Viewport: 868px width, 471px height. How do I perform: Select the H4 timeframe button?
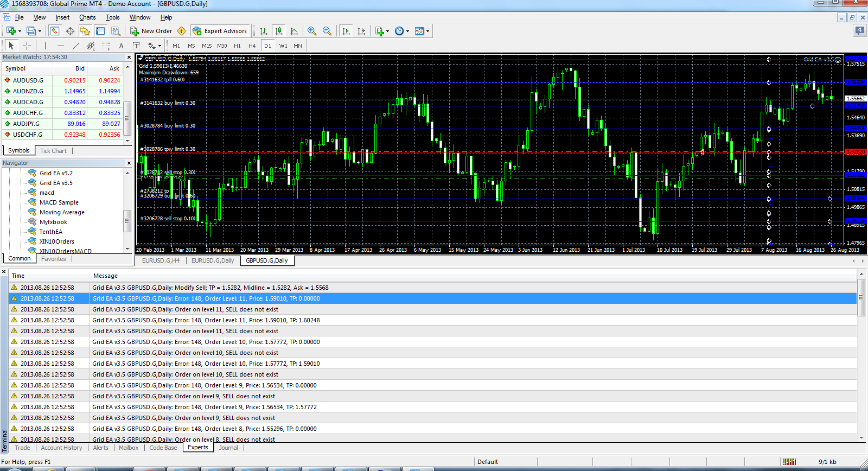tap(252, 46)
